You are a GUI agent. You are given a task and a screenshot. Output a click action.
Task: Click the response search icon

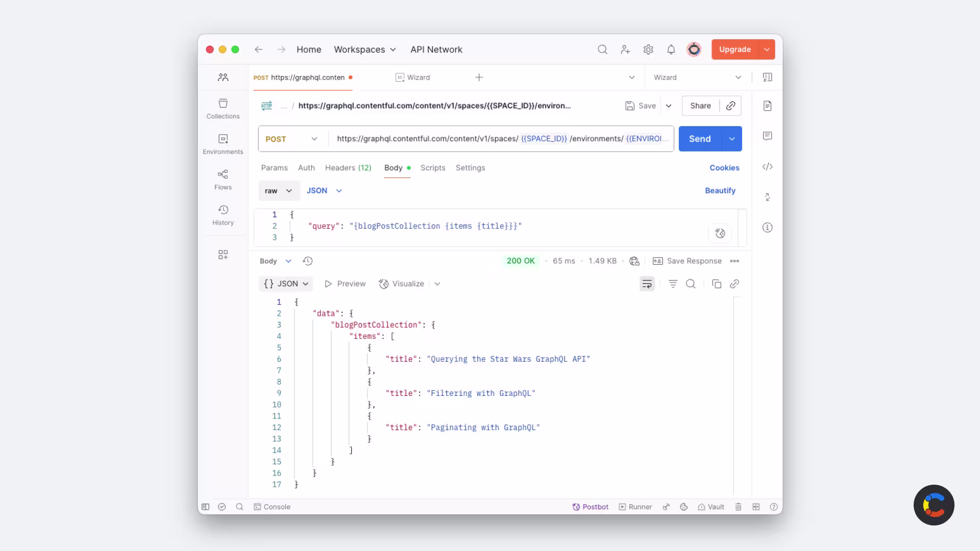tap(691, 284)
